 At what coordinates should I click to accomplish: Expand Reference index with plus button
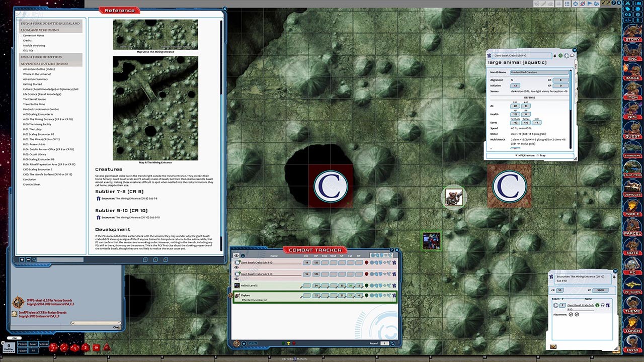tap(22, 259)
